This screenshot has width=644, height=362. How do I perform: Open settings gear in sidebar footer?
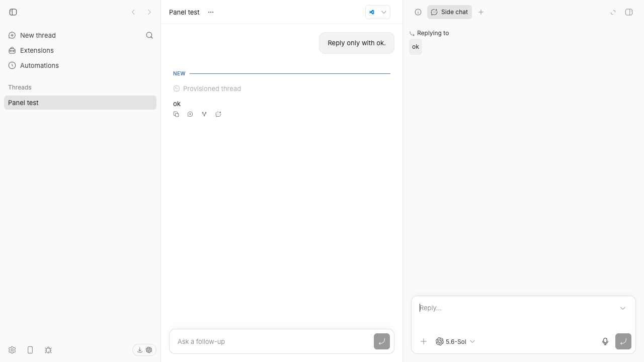12,350
